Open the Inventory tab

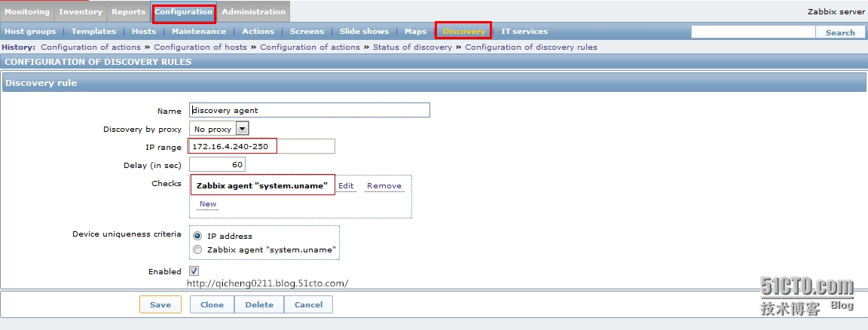click(81, 11)
